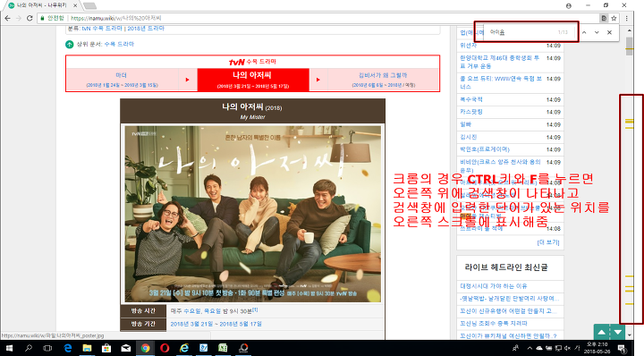Click the find bar search text field
Screen dimensions: 644x356
pos(521,32)
